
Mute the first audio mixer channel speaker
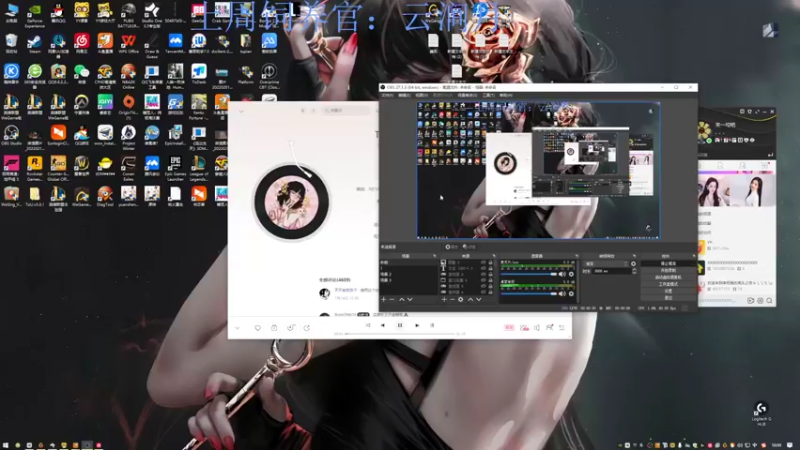562,274
